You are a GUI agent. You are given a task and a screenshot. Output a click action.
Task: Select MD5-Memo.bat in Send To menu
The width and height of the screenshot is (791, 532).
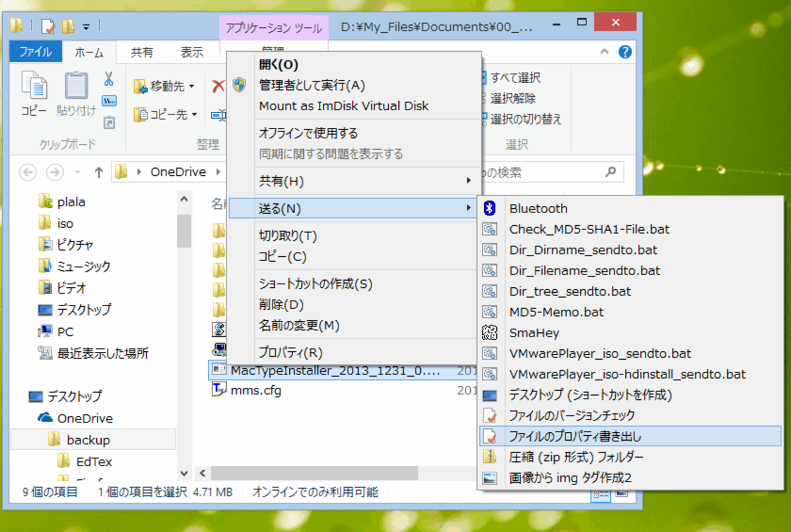point(630,312)
